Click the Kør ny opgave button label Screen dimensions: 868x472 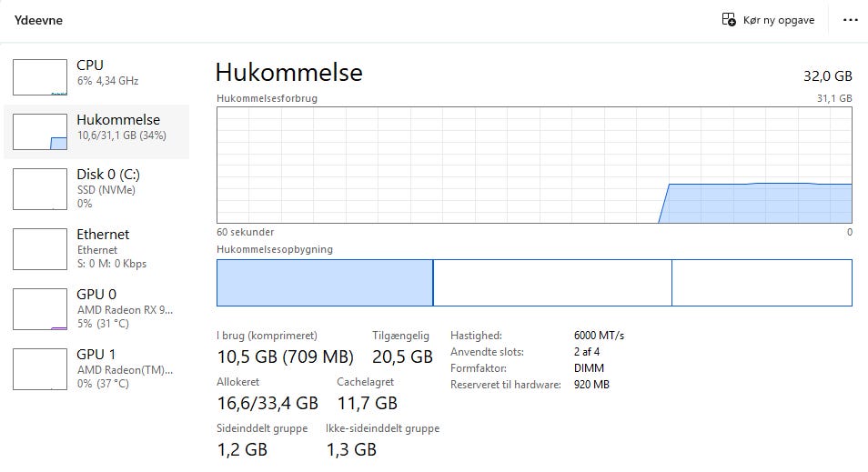coord(778,20)
